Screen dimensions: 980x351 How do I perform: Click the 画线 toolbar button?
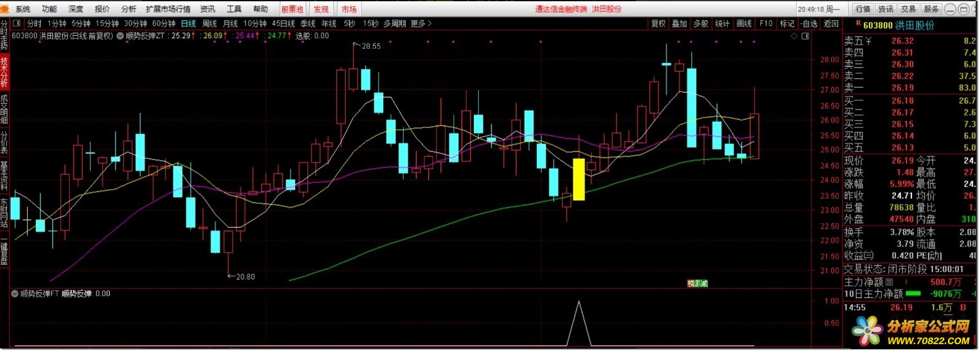pos(744,23)
